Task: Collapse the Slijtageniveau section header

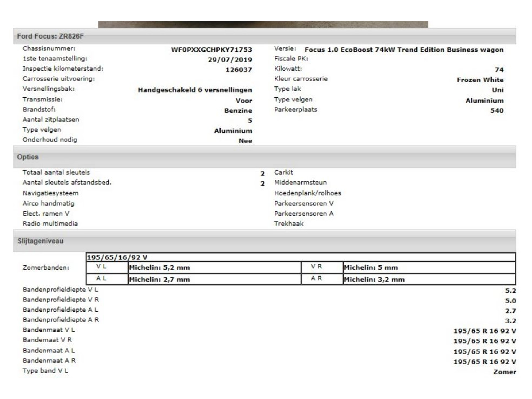Action: (x=265, y=241)
